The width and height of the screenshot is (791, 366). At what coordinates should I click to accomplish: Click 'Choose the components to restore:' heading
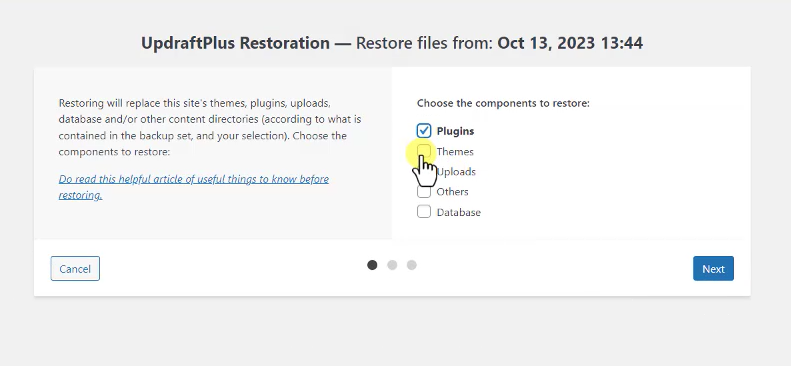coord(503,103)
